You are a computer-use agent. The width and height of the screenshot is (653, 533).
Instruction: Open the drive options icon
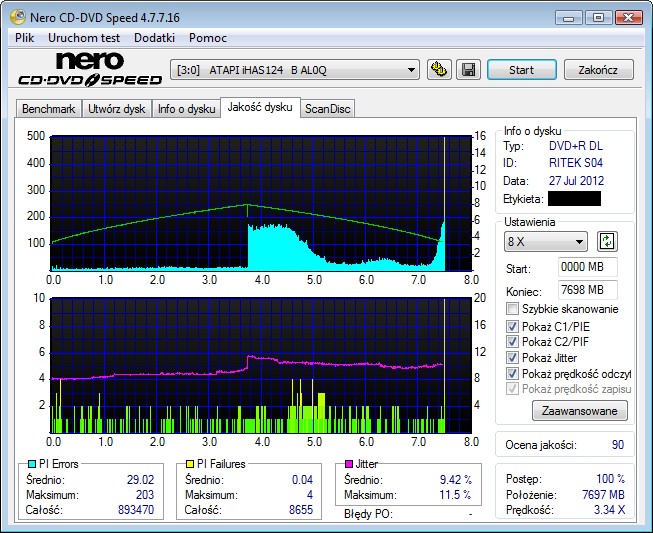pyautogui.click(x=439, y=70)
